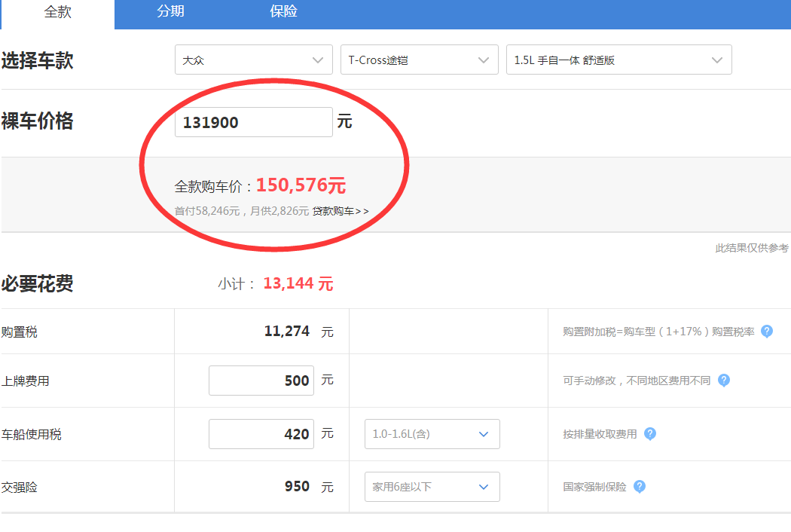This screenshot has width=791, height=532.
Task: Click the 交强险 row label
Action: click(x=19, y=488)
